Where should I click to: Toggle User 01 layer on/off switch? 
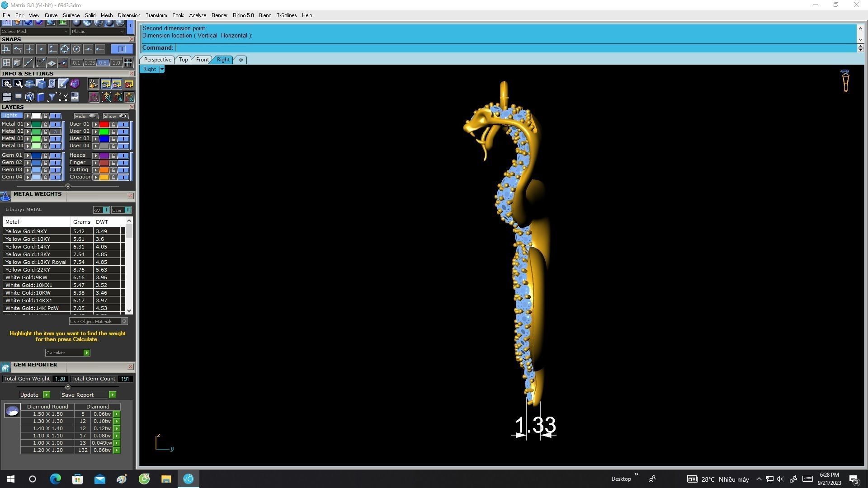(123, 124)
